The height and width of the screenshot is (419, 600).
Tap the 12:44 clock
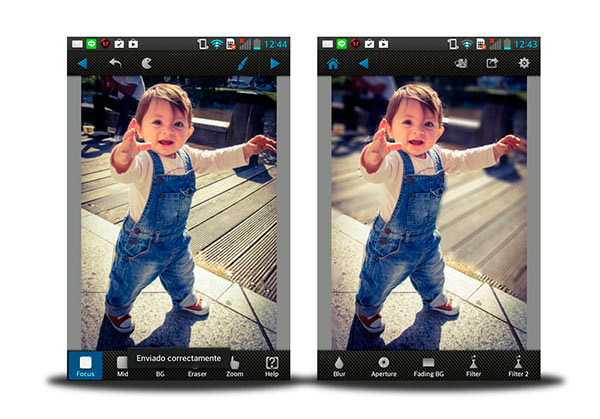pos(275,44)
